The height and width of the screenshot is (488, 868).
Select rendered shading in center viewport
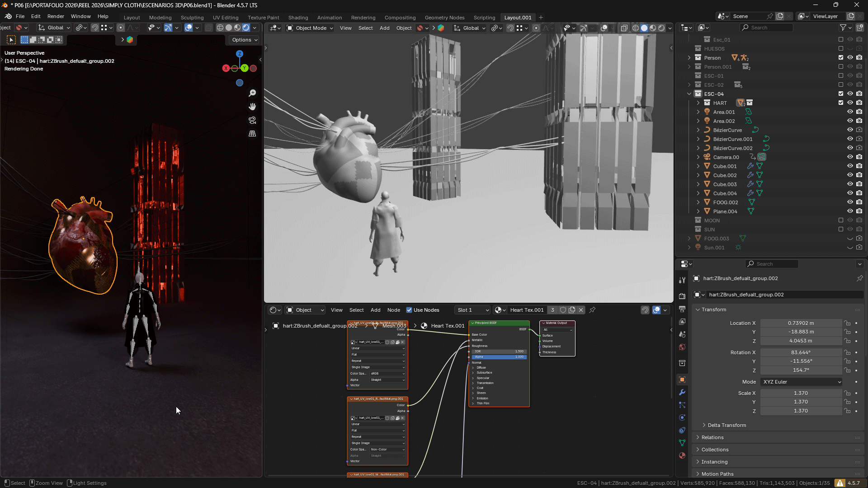pyautogui.click(x=661, y=28)
